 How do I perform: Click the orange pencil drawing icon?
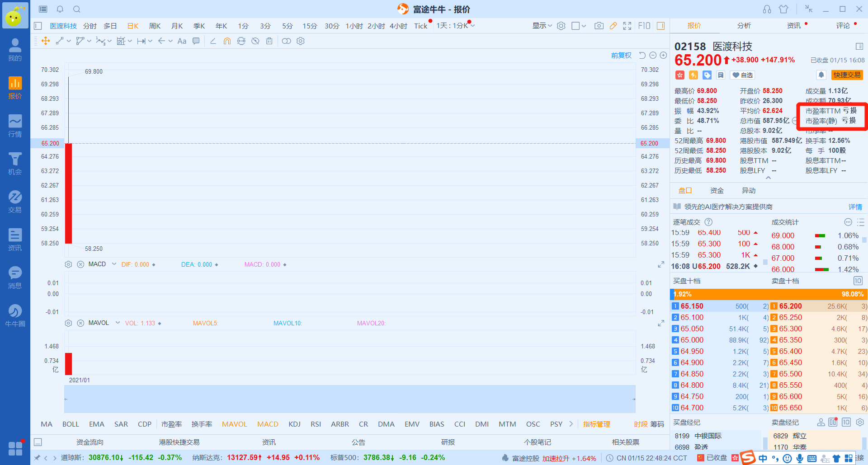point(613,26)
